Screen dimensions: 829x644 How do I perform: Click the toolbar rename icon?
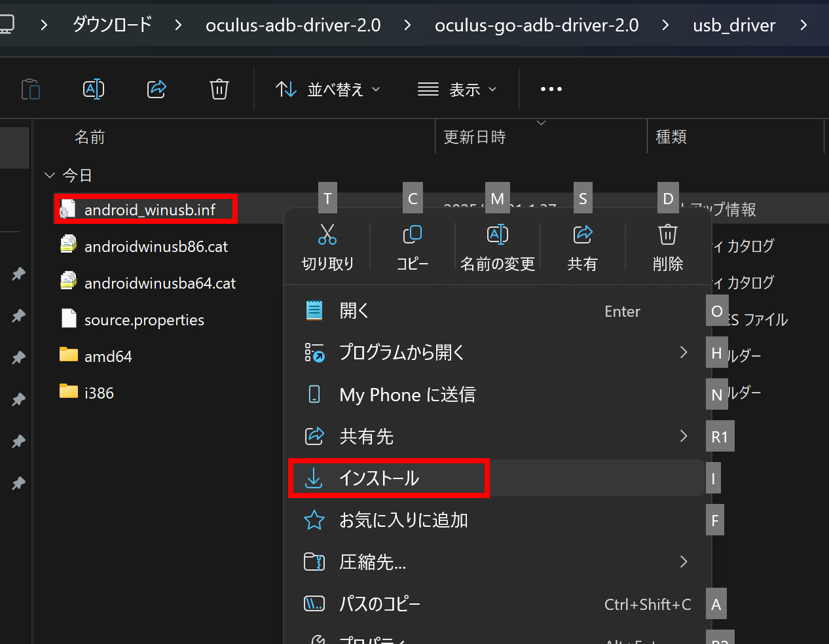pos(94,89)
